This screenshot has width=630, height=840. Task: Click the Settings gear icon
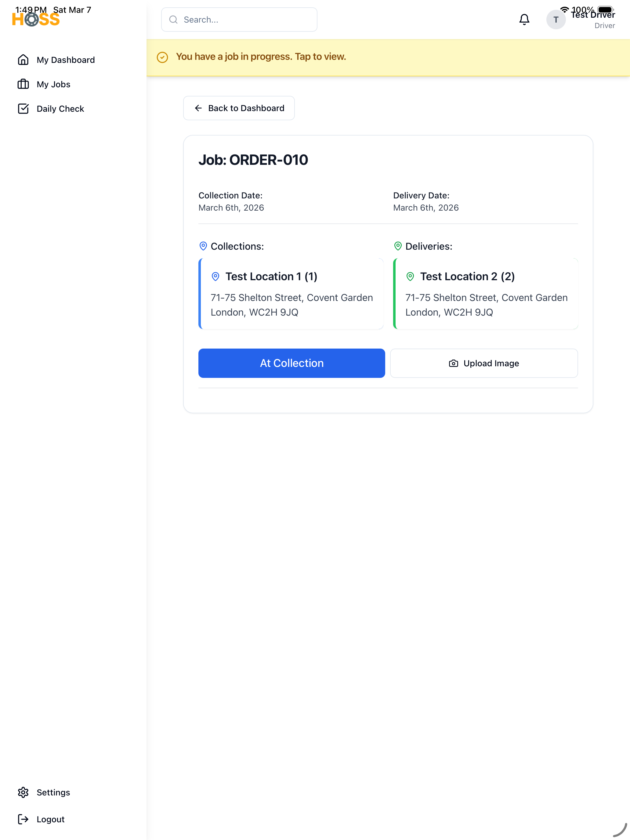[x=23, y=792]
